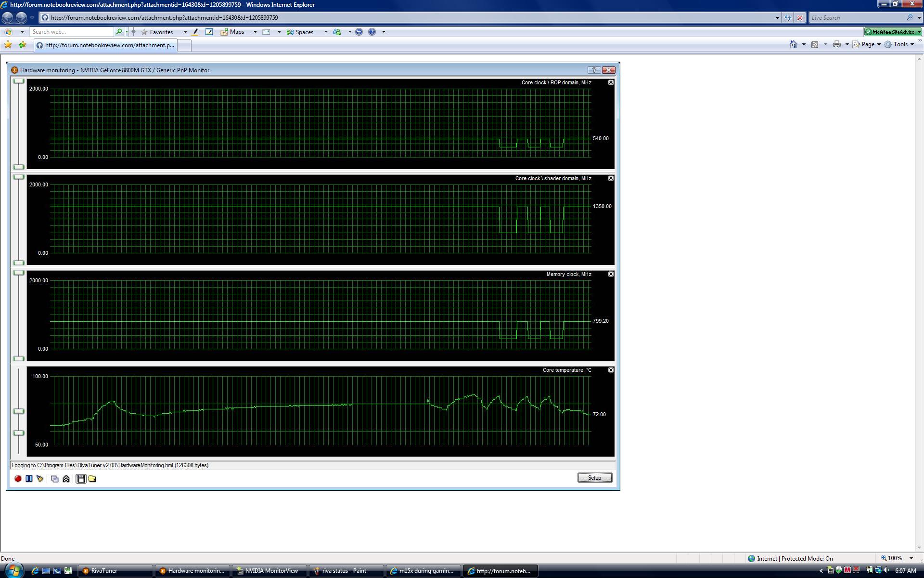The image size is (924, 578).
Task: Close the Core temperature graph
Action: 611,370
